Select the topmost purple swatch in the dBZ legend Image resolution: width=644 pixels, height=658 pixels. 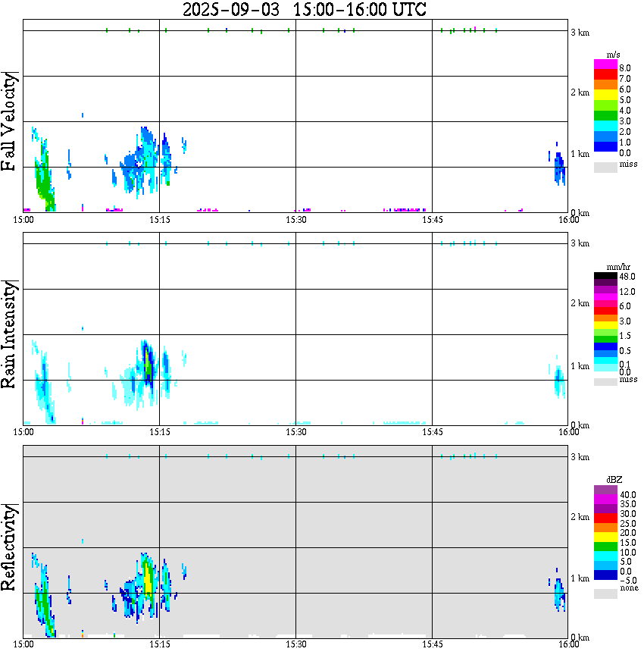click(x=605, y=490)
